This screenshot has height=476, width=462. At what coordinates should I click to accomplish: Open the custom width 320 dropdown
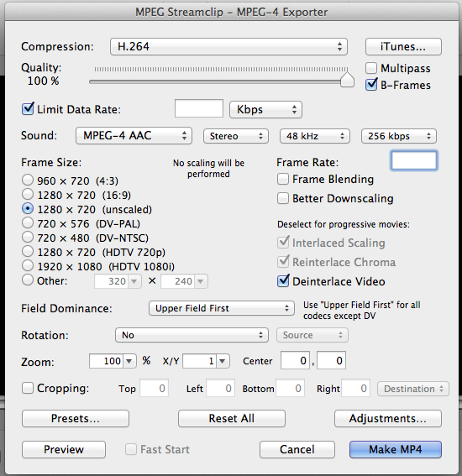tap(134, 281)
